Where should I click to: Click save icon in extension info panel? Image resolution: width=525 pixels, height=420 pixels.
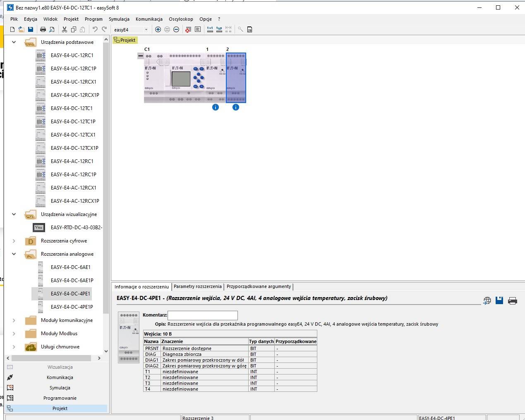pyautogui.click(x=499, y=301)
